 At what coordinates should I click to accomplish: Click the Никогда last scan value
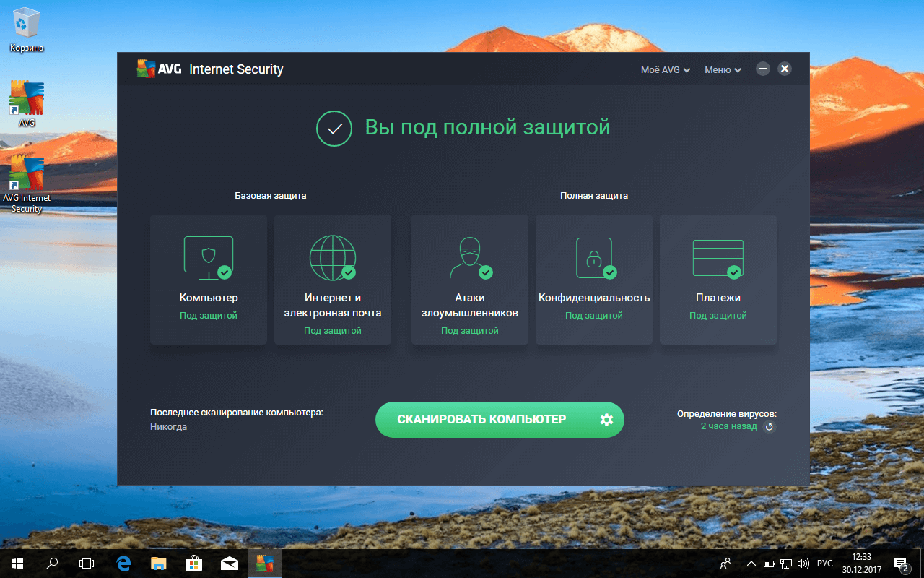click(168, 427)
